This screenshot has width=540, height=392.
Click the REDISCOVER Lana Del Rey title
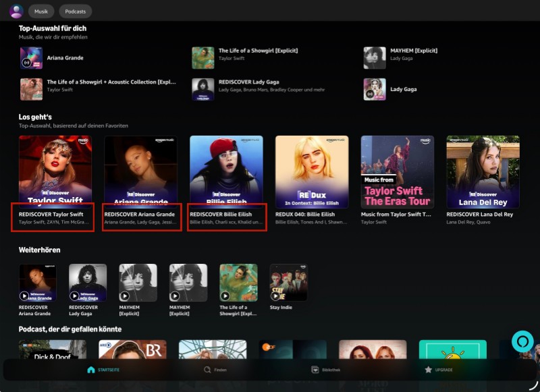[480, 214]
